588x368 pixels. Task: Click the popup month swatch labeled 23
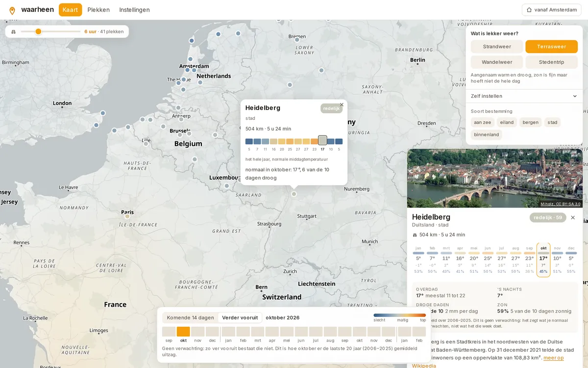coord(314,141)
